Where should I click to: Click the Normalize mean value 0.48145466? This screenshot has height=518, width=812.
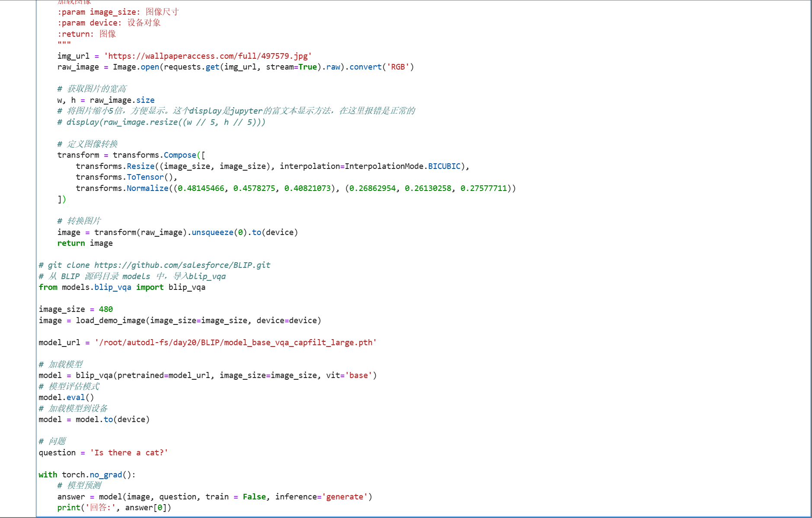coord(201,188)
